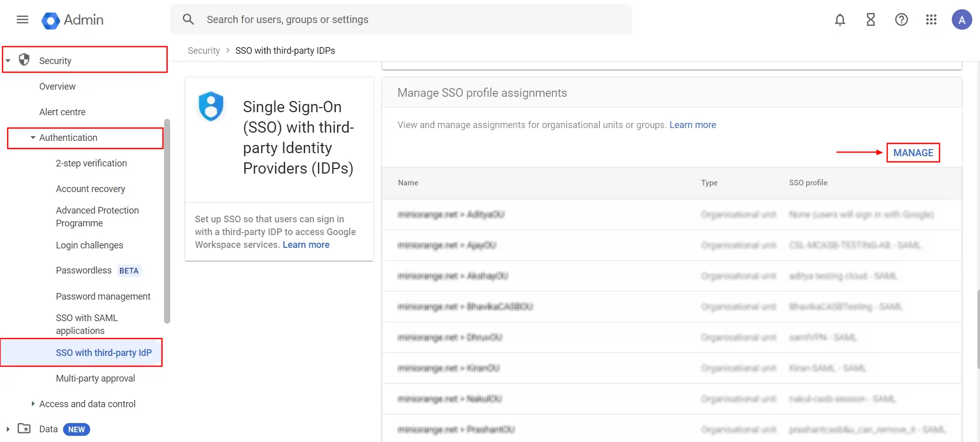Click the MANAGE button
Viewport: 980px width, 442px height.
[913, 153]
